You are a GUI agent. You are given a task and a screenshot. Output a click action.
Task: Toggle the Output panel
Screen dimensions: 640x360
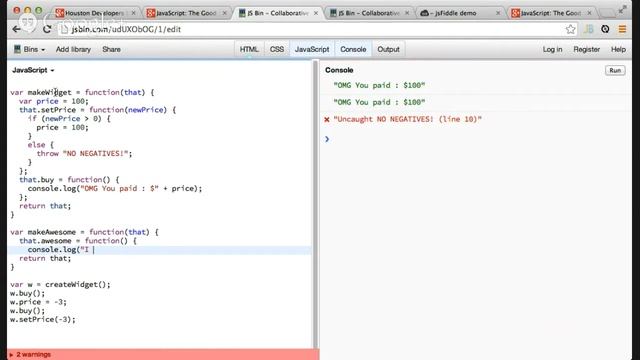point(388,49)
